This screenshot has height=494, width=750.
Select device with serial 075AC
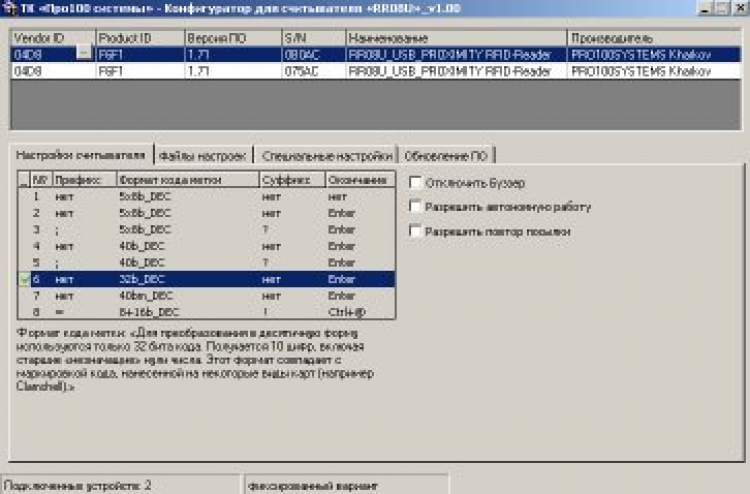(x=375, y=71)
